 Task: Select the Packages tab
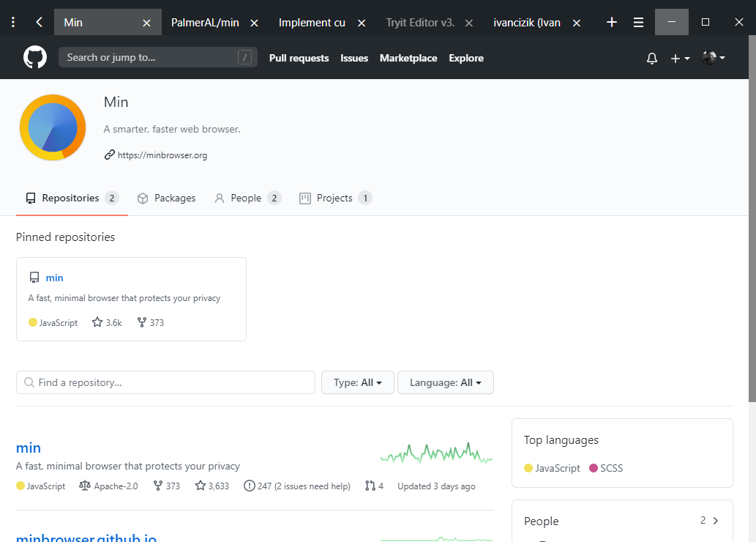coord(166,198)
